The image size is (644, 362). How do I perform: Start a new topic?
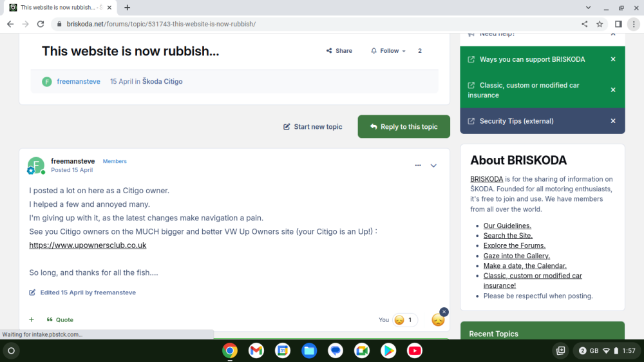(312, 126)
